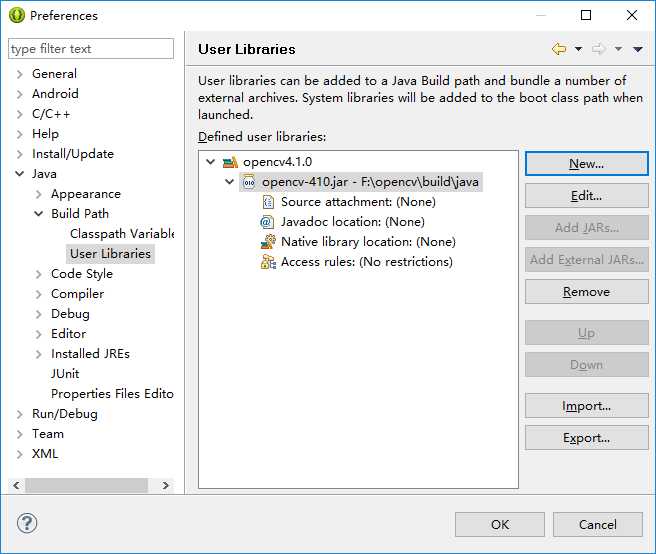
Task: Click the opencv-410.jar archive icon
Action: click(249, 182)
